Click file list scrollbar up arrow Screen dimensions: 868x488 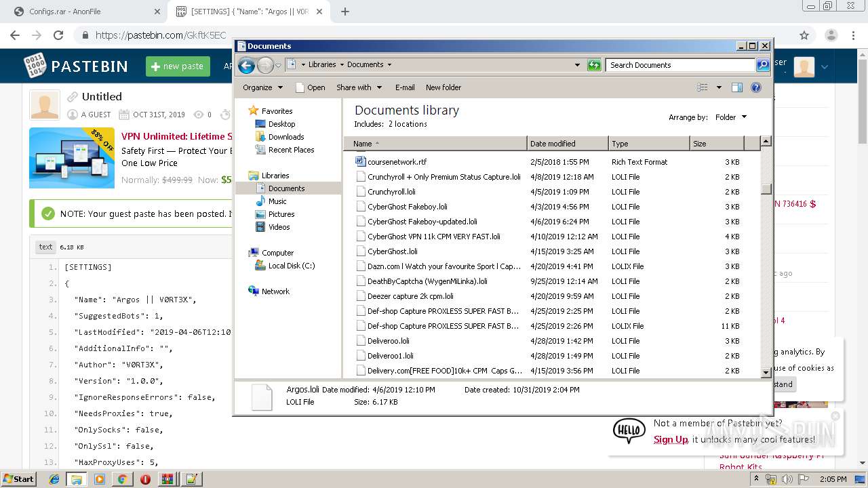pos(766,142)
